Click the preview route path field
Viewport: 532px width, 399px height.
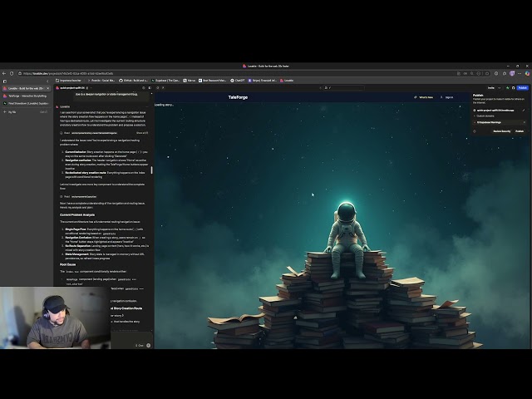[x=343, y=88]
